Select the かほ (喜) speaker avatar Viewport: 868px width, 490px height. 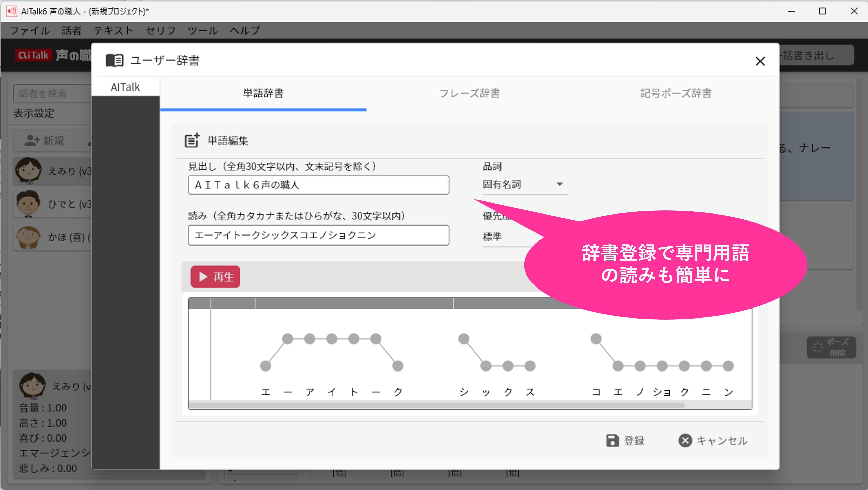coord(28,237)
